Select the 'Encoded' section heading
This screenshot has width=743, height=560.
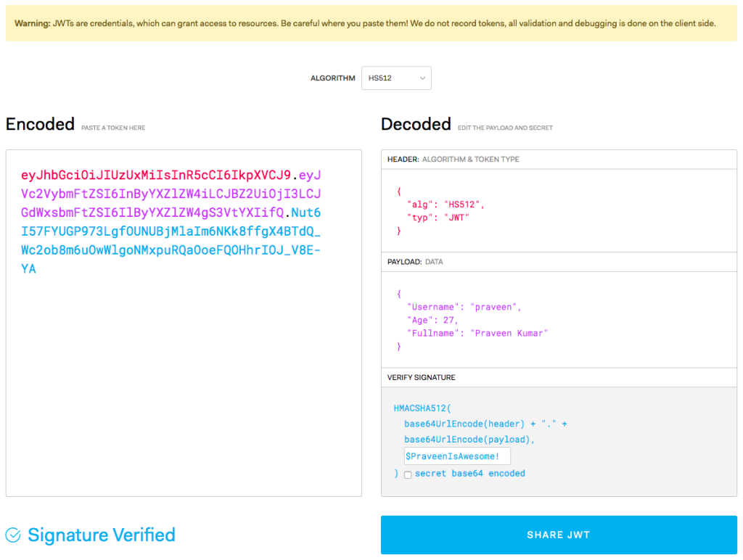tap(40, 124)
